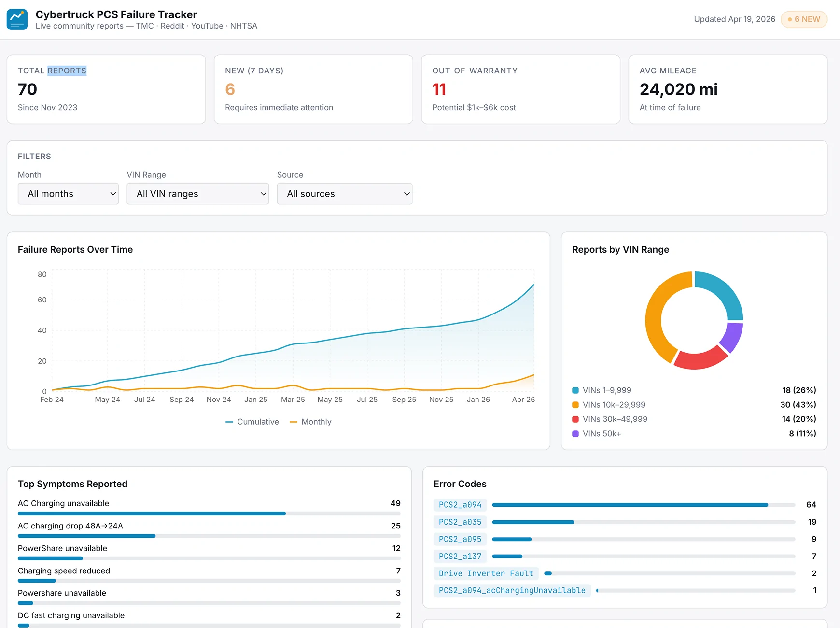This screenshot has width=840, height=628.
Task: Click the "VINs 1–9,999" legend label
Action: (x=607, y=390)
